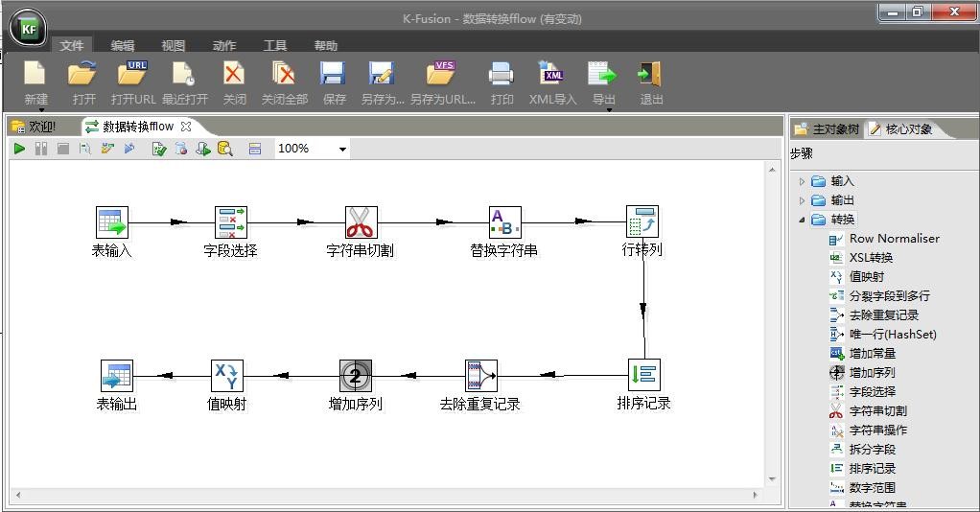Image resolution: width=980 pixels, height=512 pixels.
Task: Open the 工具 menu
Action: tap(275, 46)
